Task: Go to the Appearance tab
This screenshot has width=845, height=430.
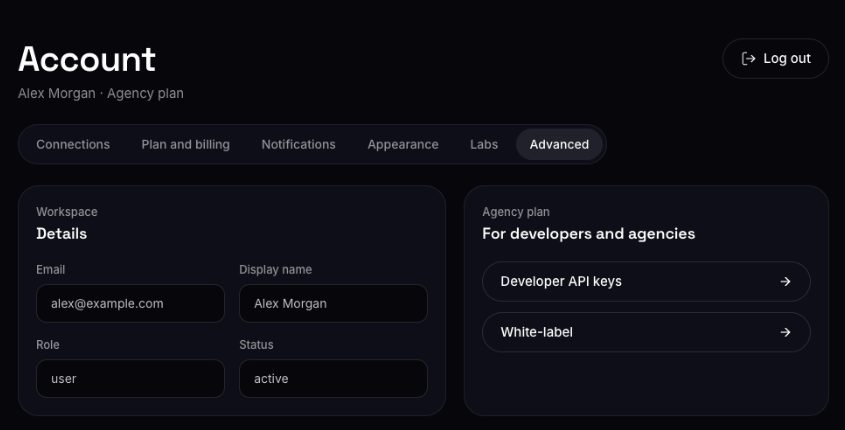Action: [x=403, y=144]
